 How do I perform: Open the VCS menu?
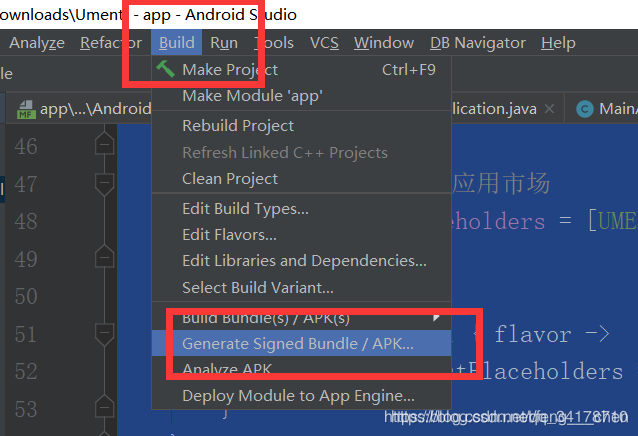click(324, 43)
